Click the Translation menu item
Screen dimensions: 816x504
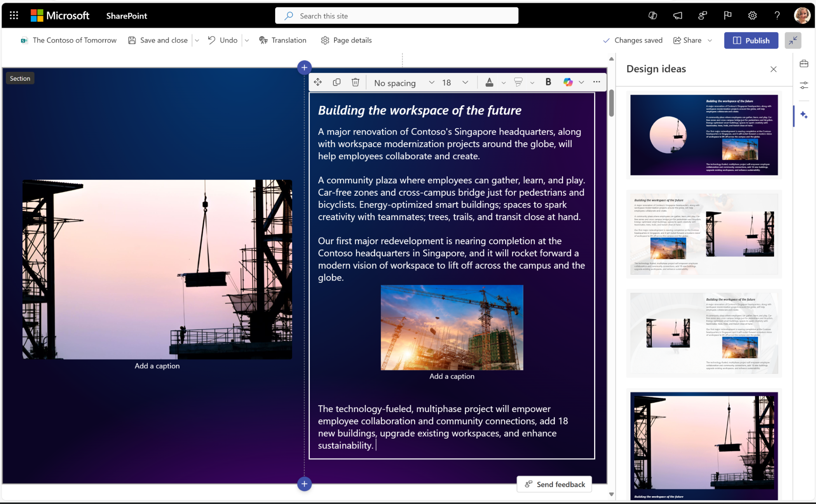[283, 40]
